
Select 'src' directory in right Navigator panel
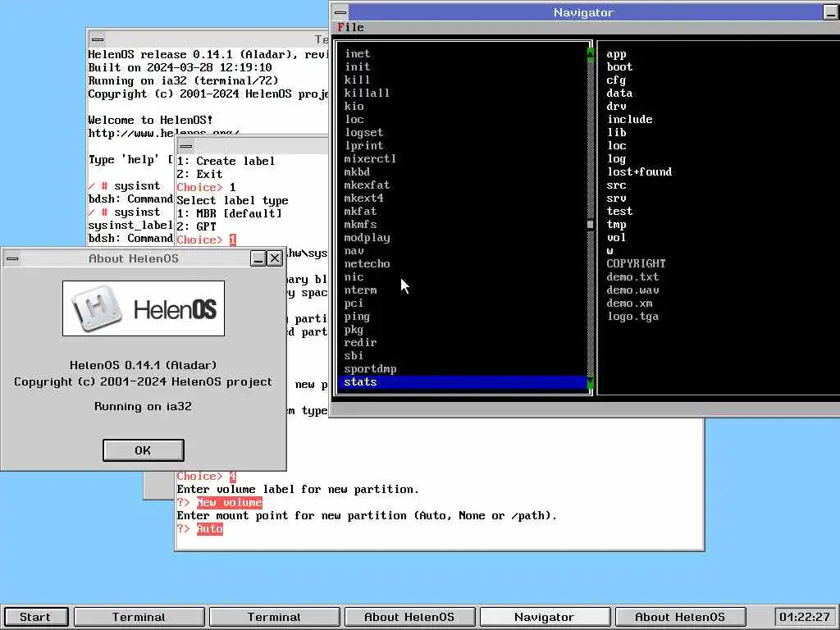617,185
